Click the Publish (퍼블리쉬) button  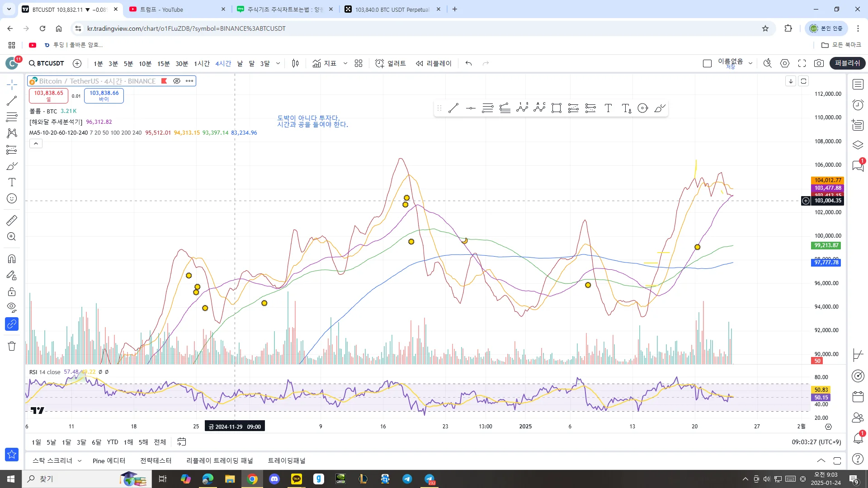(847, 63)
